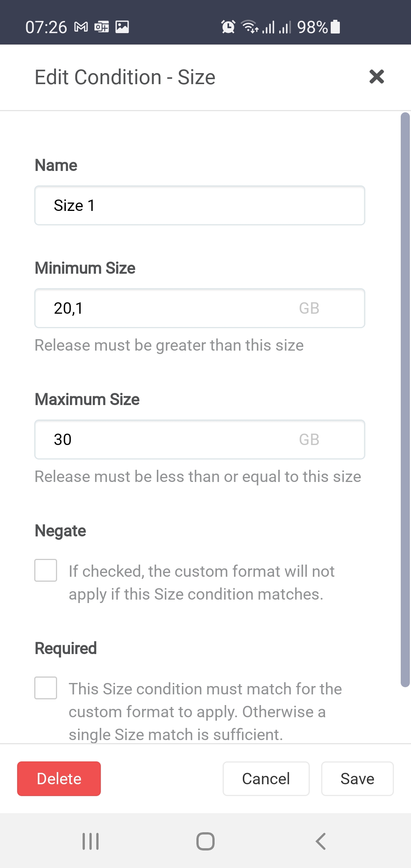Delete this Size condition
The width and height of the screenshot is (411, 868).
(x=59, y=779)
